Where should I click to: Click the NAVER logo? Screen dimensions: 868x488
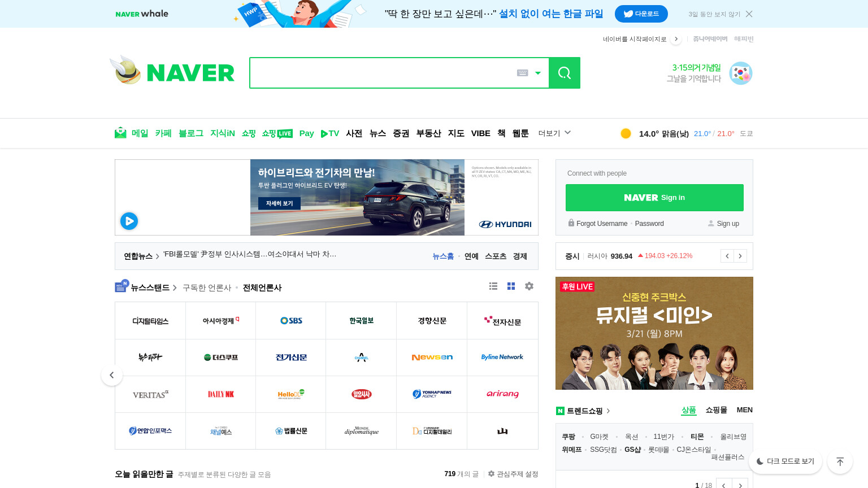(190, 73)
